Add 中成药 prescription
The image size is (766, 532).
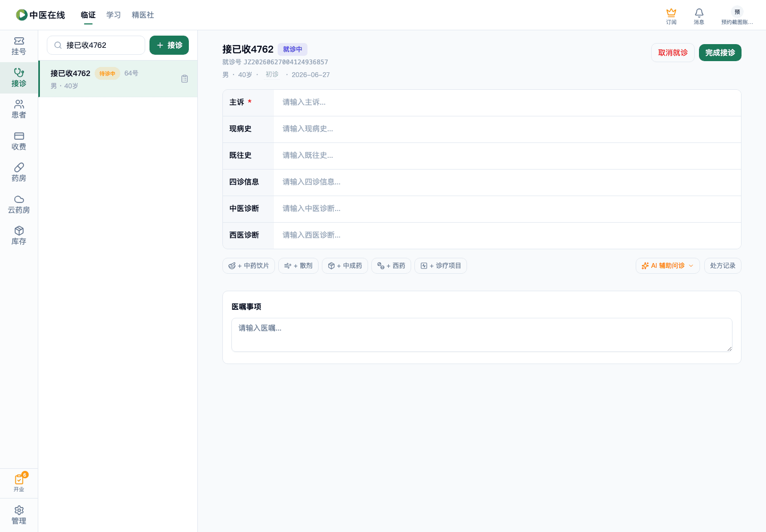click(345, 266)
